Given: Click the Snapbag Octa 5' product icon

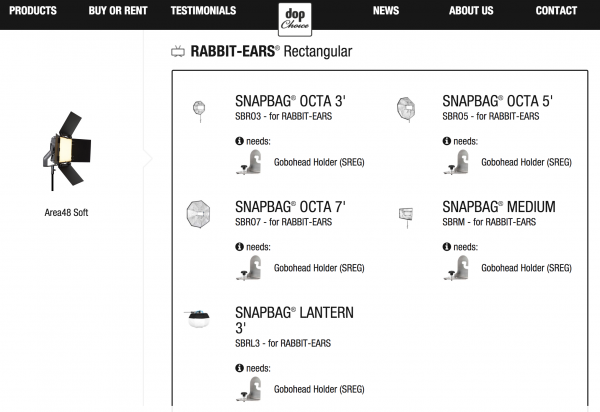Looking at the screenshot, I should pos(406,108).
